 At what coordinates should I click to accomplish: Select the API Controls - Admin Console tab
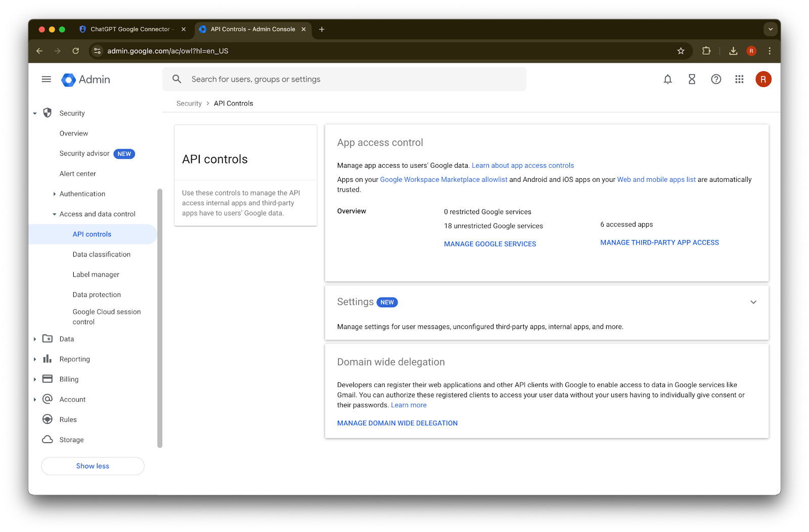pos(253,29)
